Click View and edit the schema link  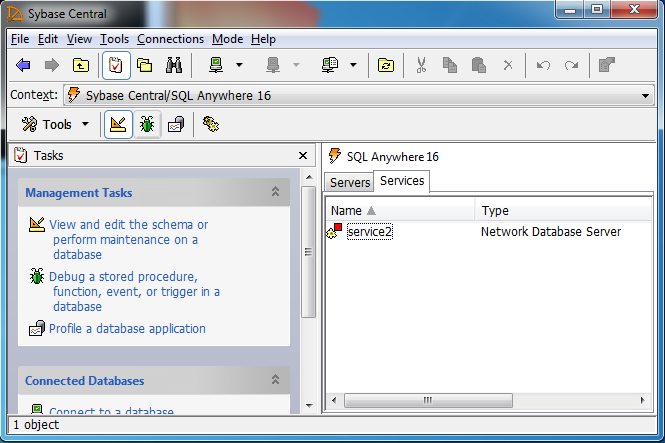click(128, 240)
